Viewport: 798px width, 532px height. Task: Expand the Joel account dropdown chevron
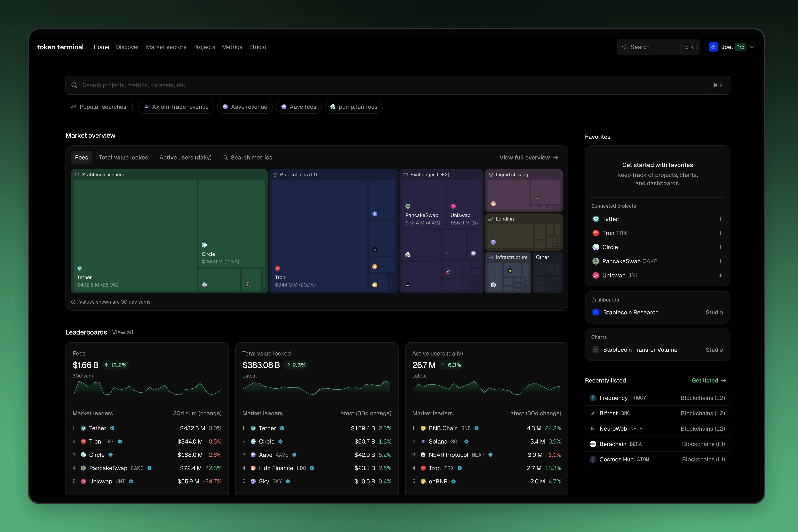[752, 47]
